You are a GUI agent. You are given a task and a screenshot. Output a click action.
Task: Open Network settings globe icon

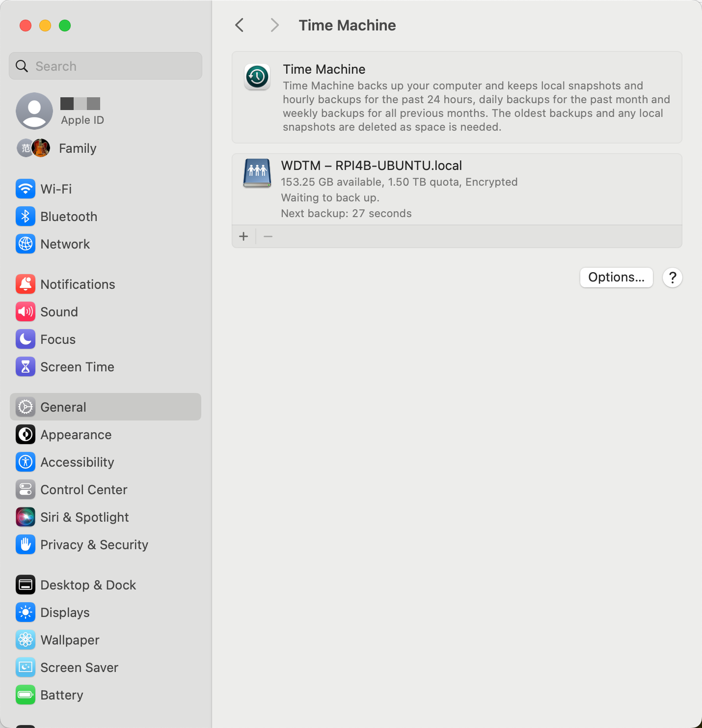[x=26, y=244]
